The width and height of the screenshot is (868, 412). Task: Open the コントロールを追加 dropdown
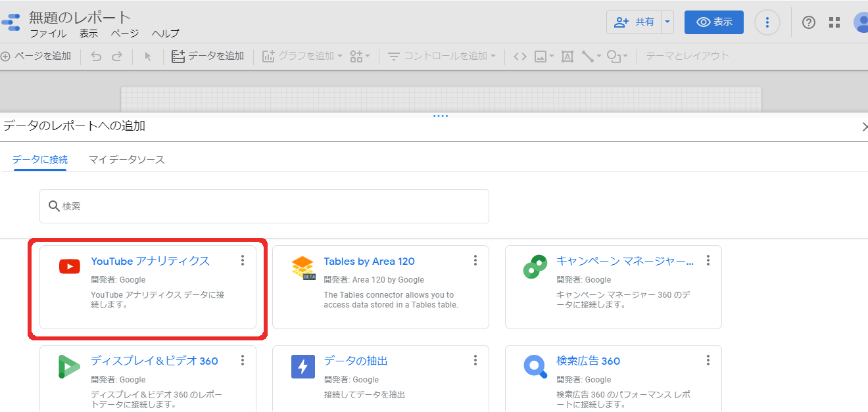pyautogui.click(x=441, y=57)
